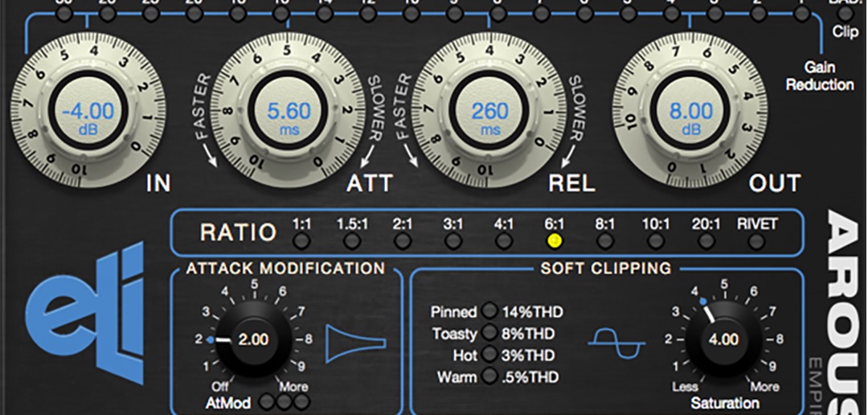Screen dimensions: 868x415
Task: Click the Saturation label
Action: [725, 403]
